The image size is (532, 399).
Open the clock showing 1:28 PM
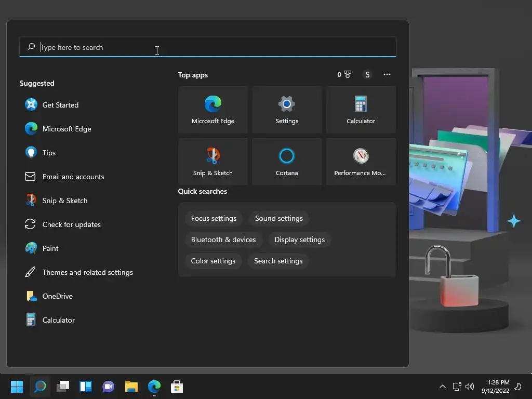tap(495, 387)
